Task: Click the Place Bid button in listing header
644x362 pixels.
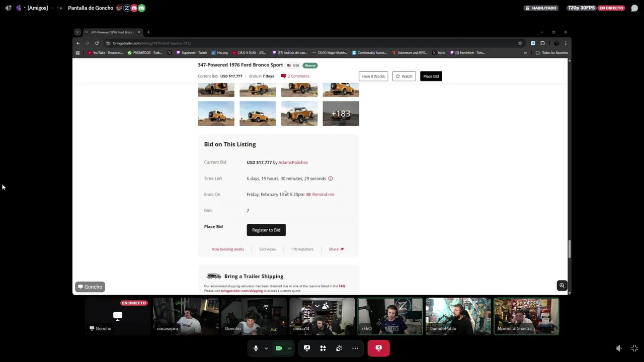Action: [431, 76]
